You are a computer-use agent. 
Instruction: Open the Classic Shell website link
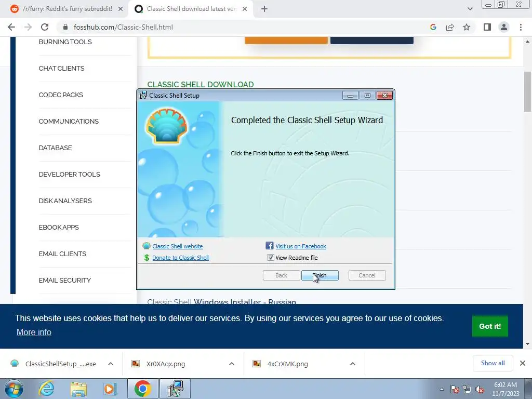pyautogui.click(x=178, y=246)
